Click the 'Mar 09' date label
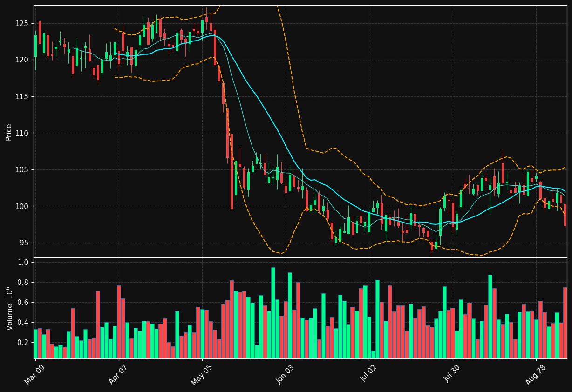This screenshot has height=392, width=572. tap(34, 375)
